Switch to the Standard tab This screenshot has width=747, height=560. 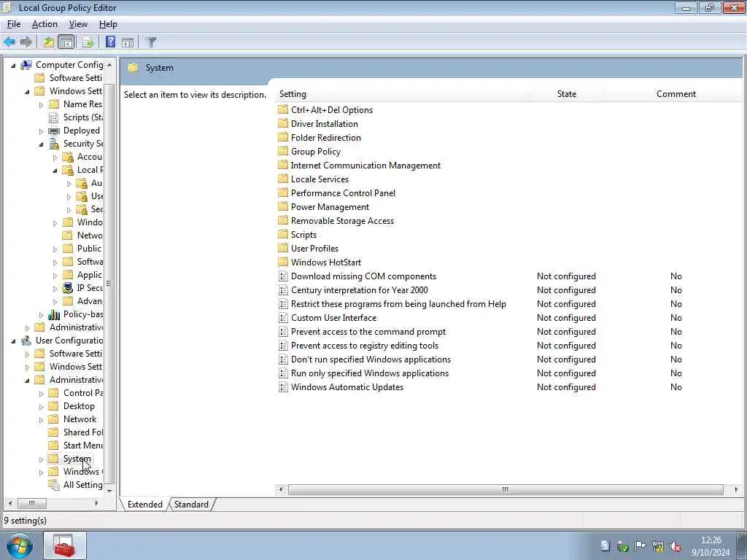click(191, 505)
